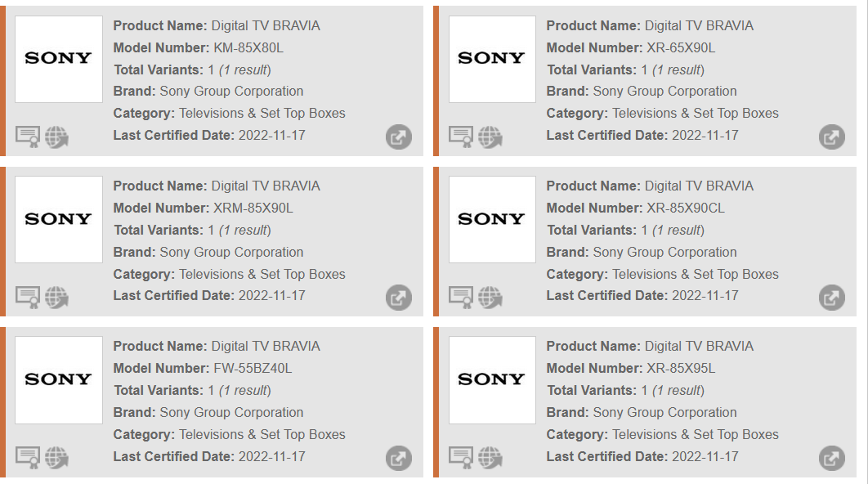View certificate icon on KM-85X80L card
Viewport: 868px width, 484px height.
click(x=28, y=137)
